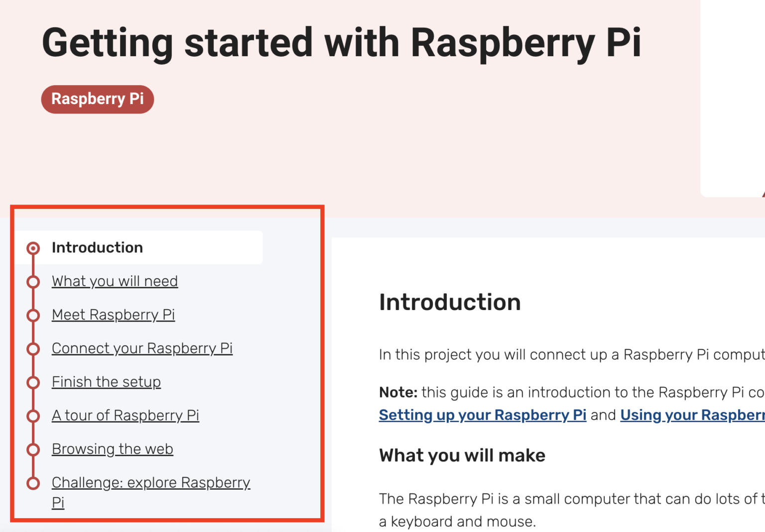
Task: Click the circle marker next to "Finish the setup"
Action: [x=33, y=382]
